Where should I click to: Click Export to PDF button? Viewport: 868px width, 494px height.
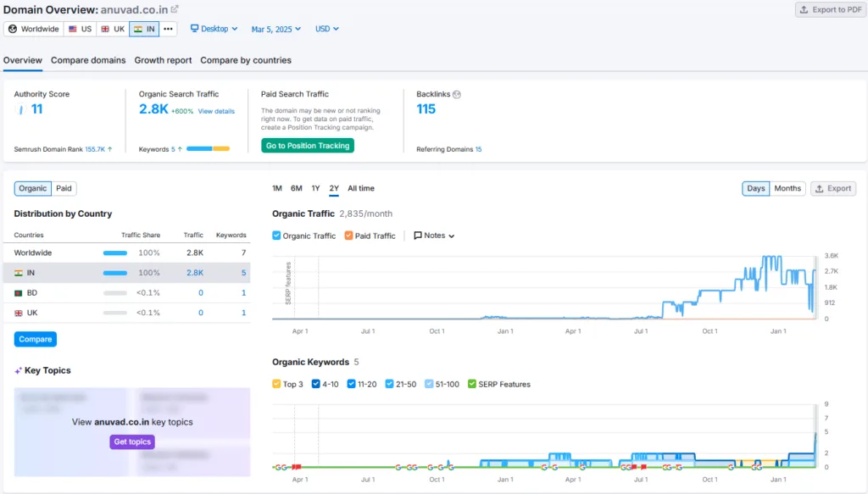point(831,10)
